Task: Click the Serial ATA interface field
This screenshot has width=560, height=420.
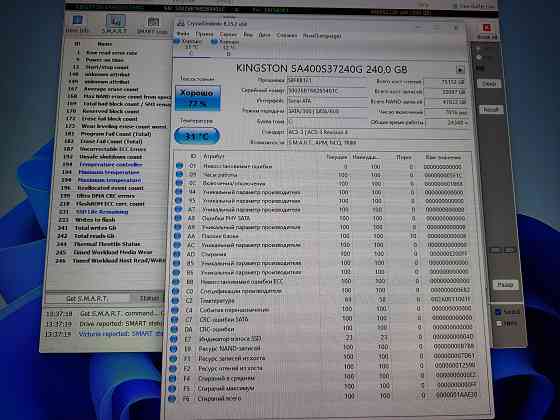Action: (x=328, y=101)
